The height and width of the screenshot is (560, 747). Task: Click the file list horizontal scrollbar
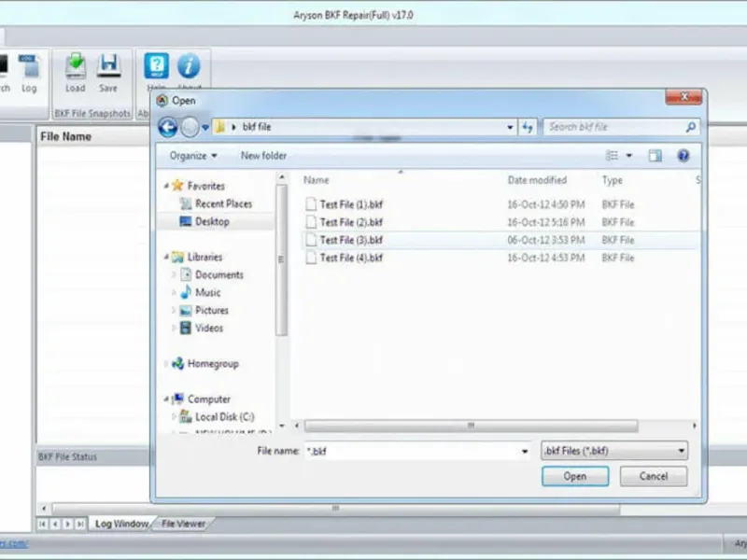(x=471, y=426)
